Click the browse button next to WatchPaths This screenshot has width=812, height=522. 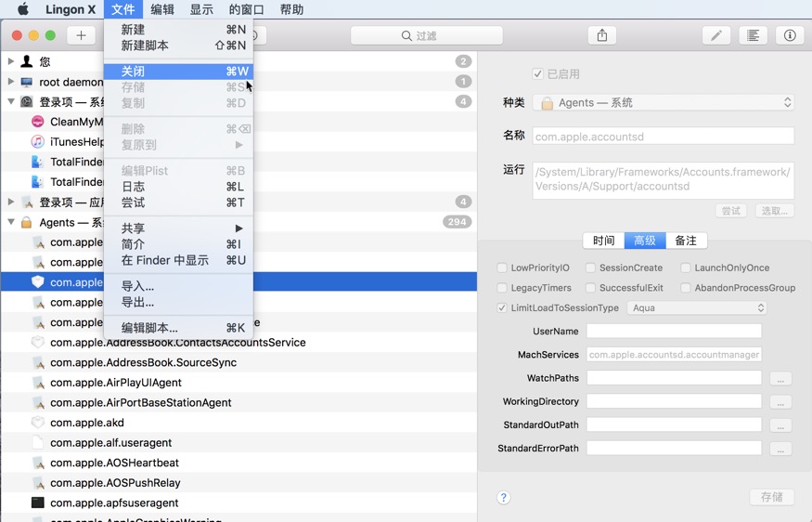[780, 378]
